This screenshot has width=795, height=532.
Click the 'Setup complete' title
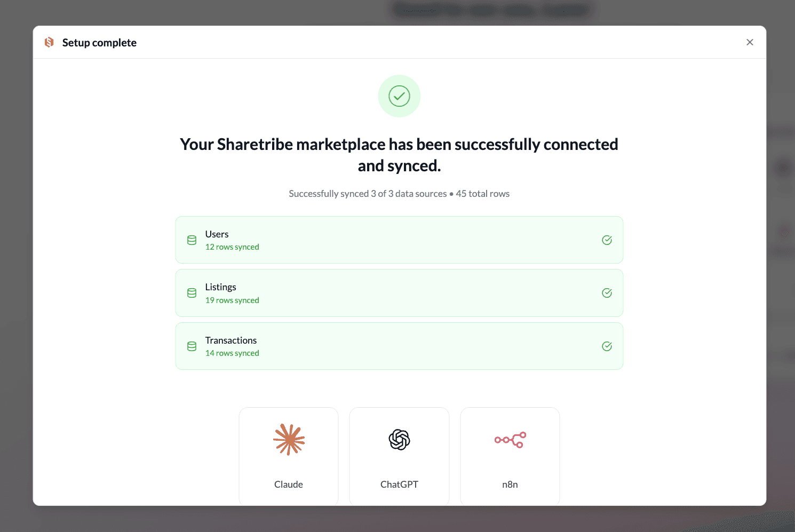99,43
